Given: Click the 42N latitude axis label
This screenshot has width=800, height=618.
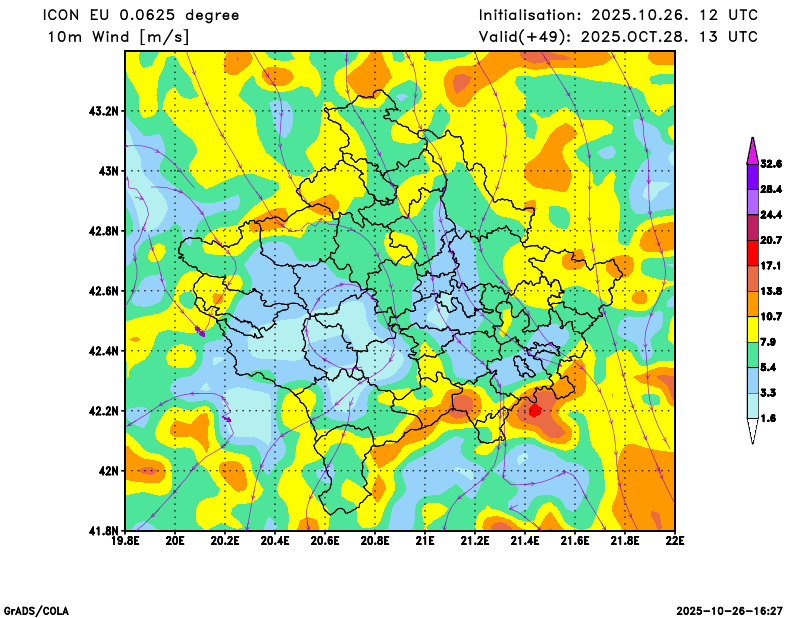Looking at the screenshot, I should 106,470.
